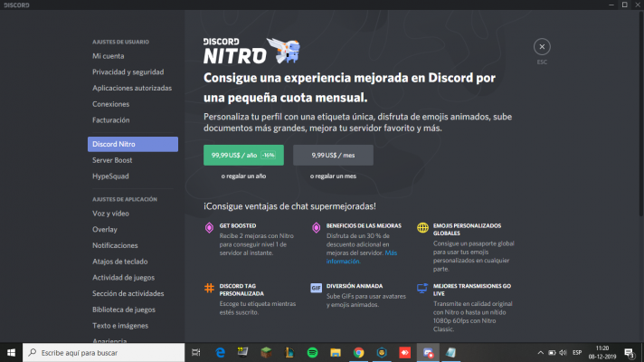Viewport: 644px width, 362px height.
Task: Go to Aplicaciones autorizadas
Action: click(x=133, y=88)
